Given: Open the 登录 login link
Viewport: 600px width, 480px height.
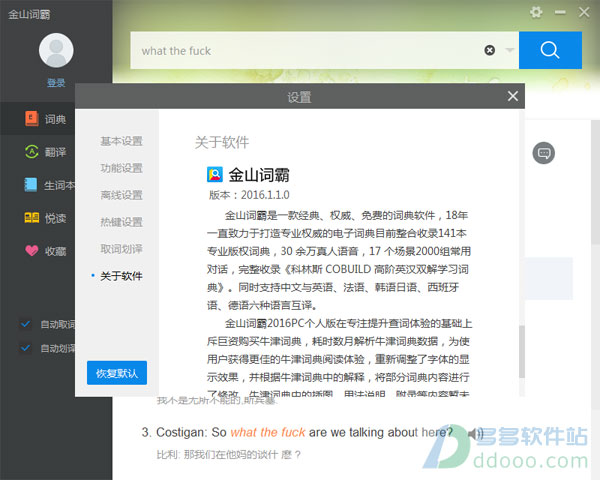Looking at the screenshot, I should [x=56, y=82].
